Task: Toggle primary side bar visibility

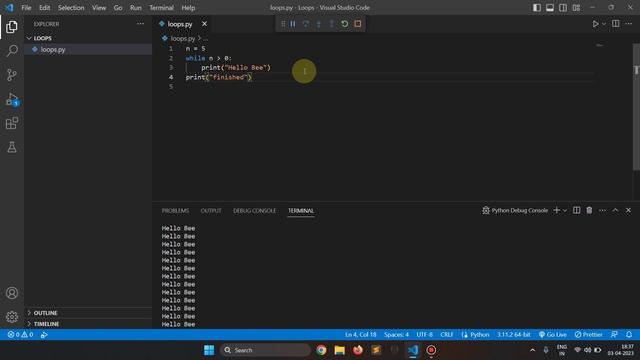Action: coord(537,8)
